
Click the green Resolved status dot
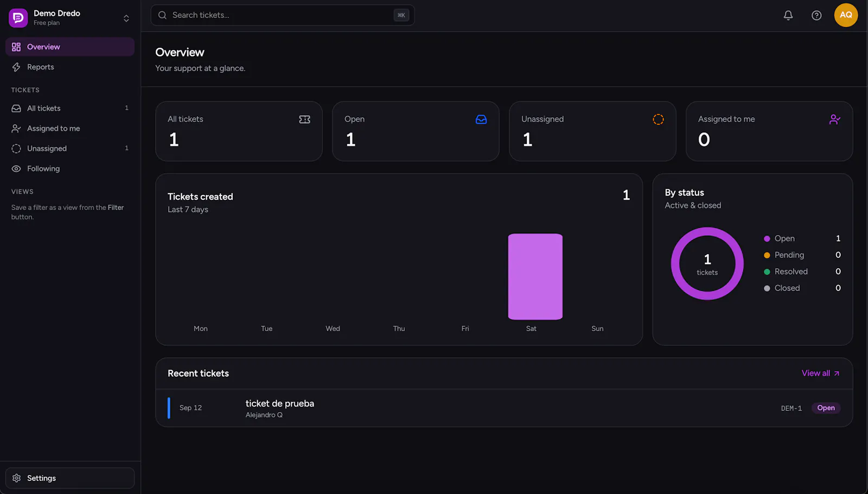767,272
